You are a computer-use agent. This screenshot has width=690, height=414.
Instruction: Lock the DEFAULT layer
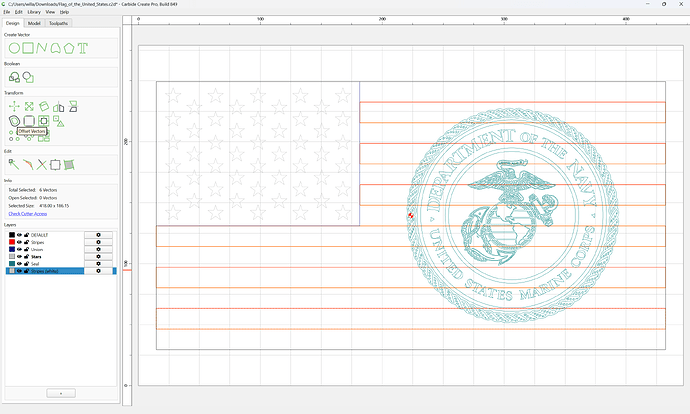(x=26, y=235)
